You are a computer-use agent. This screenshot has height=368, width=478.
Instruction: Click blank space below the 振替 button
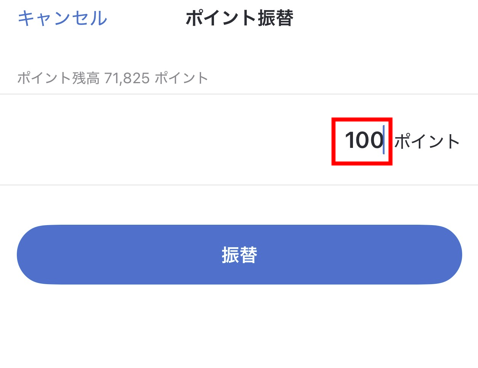click(239, 327)
